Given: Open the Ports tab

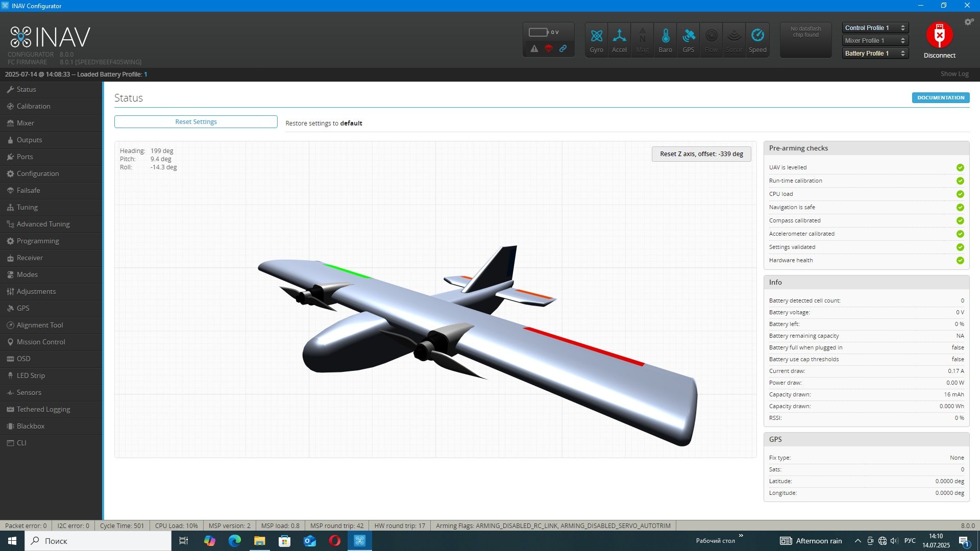Looking at the screenshot, I should click(51, 157).
